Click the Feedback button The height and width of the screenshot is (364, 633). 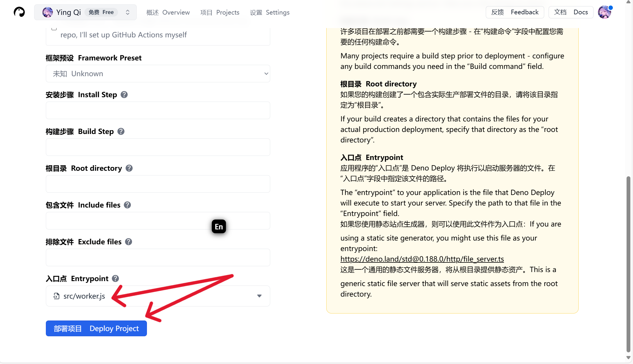point(515,12)
